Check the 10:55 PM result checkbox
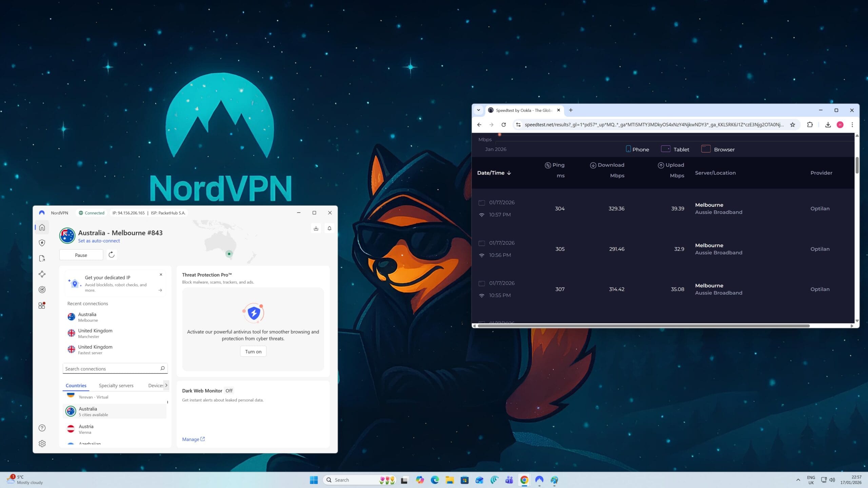Image resolution: width=868 pixels, height=488 pixels. 481,283
